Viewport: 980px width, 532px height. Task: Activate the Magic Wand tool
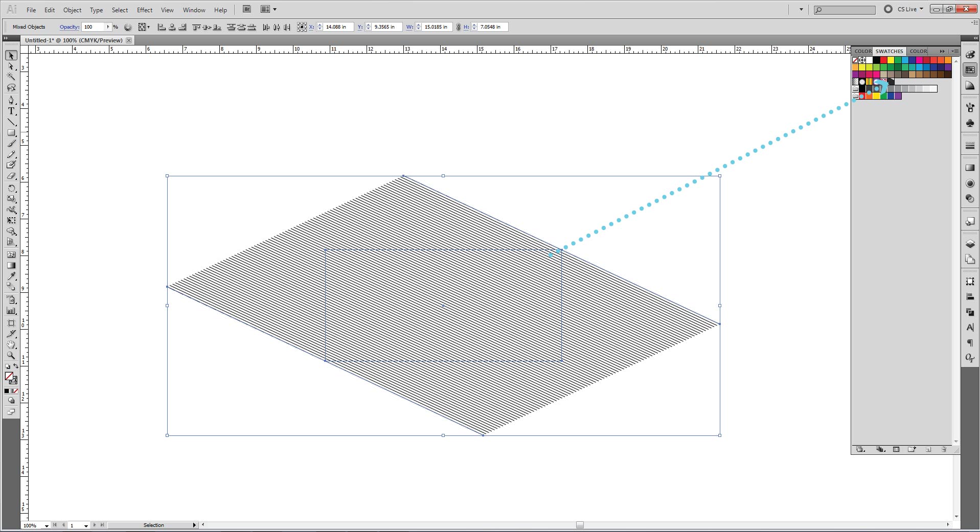point(11,77)
